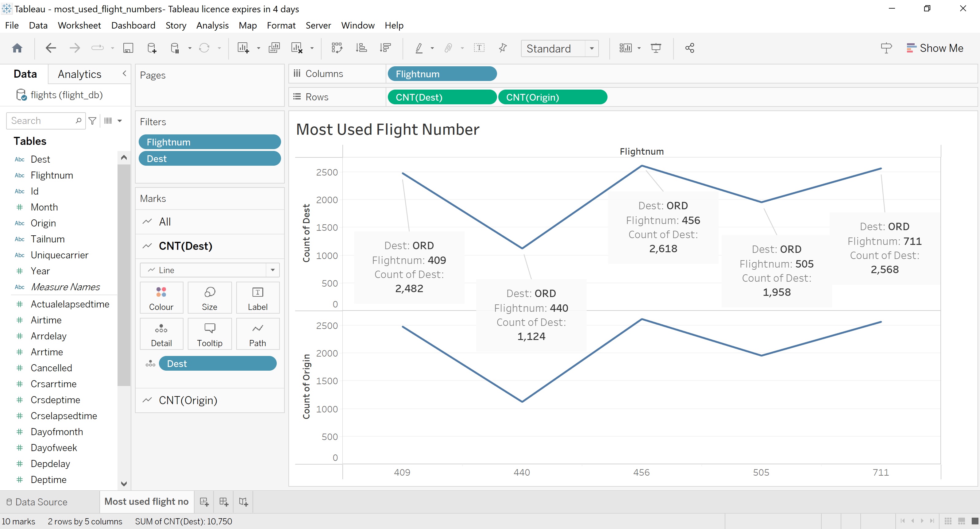Open the Standard fit dropdown
This screenshot has width=980, height=529.
click(591, 48)
